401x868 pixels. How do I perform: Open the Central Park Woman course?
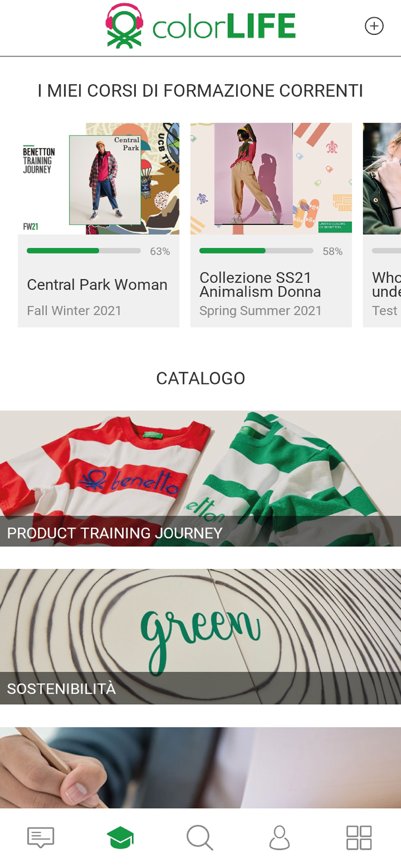99,225
